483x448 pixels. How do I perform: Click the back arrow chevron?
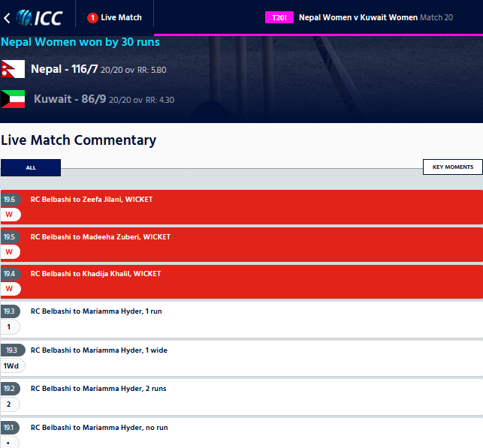pos(7,18)
